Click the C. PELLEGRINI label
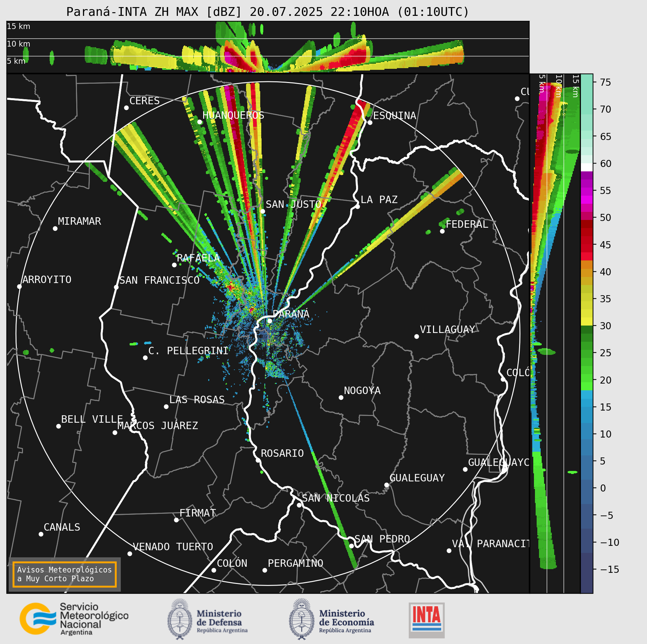647x644 pixels. coord(188,351)
